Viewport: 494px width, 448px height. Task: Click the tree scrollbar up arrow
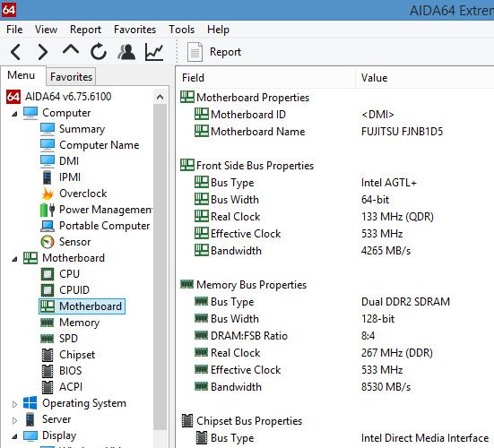pos(160,97)
